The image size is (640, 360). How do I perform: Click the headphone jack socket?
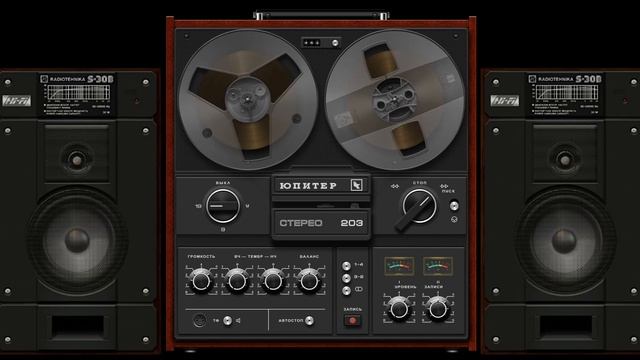(199, 320)
